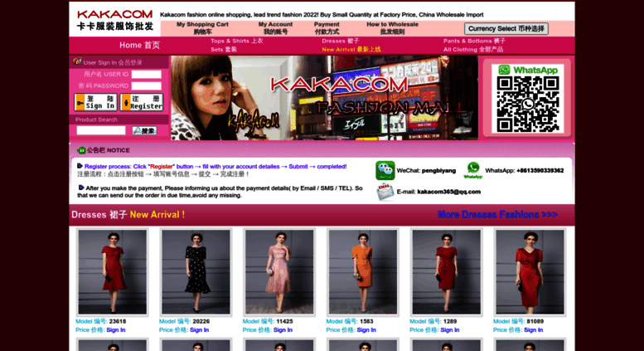The width and height of the screenshot is (644, 351).
Task: Go to Home 首页
Action: coord(139,45)
